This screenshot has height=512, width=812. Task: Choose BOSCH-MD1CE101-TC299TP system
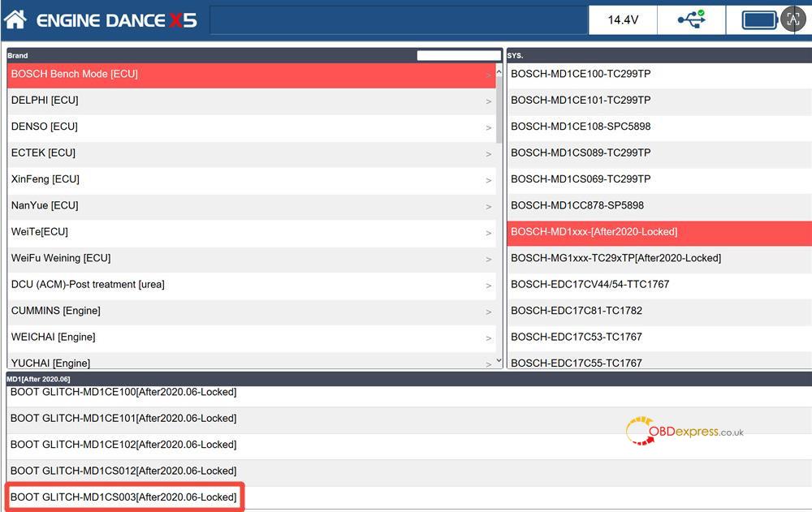659,101
